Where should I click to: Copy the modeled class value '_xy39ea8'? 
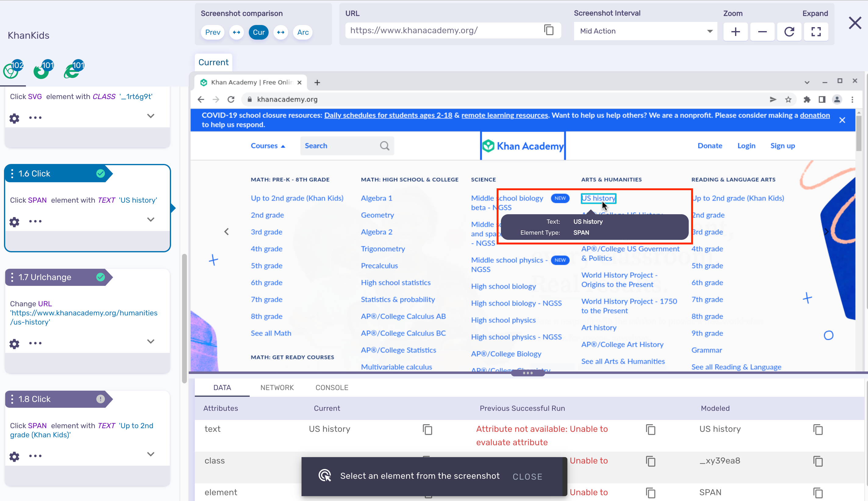[x=818, y=461]
